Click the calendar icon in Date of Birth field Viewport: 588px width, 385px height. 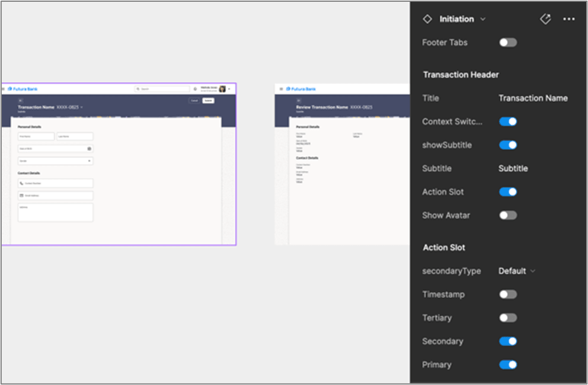coord(90,149)
